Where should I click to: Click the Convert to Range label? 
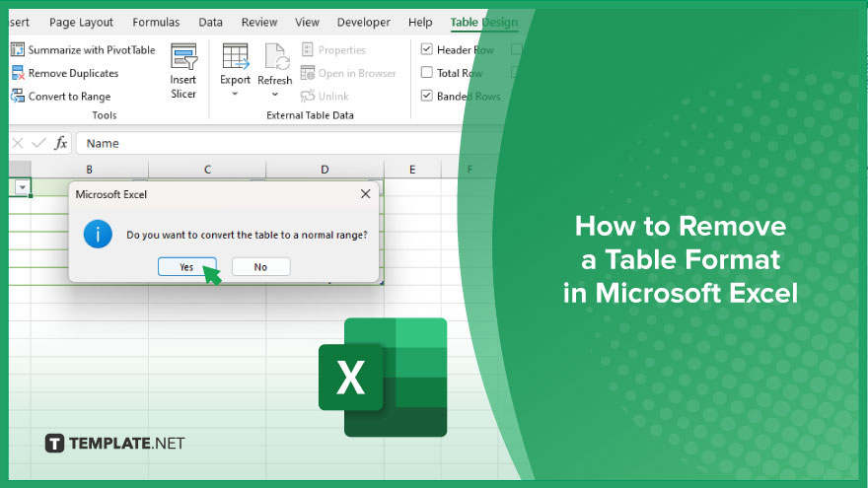69,97
